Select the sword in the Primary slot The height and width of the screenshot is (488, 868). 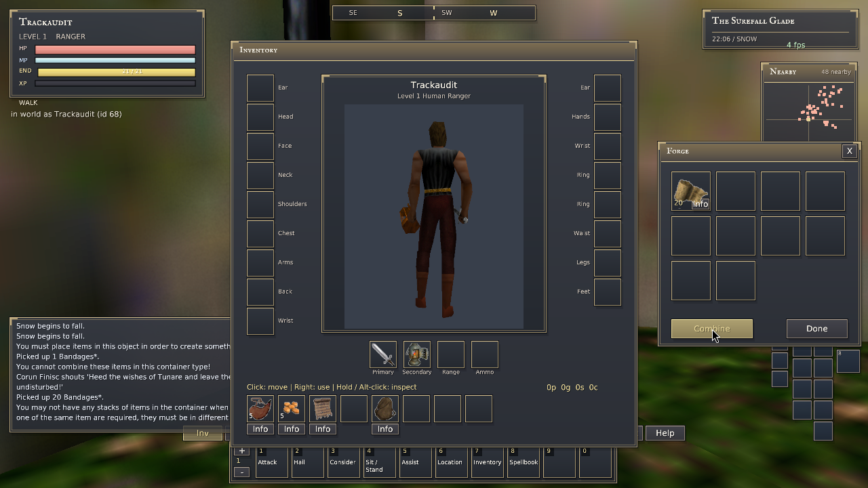(383, 354)
